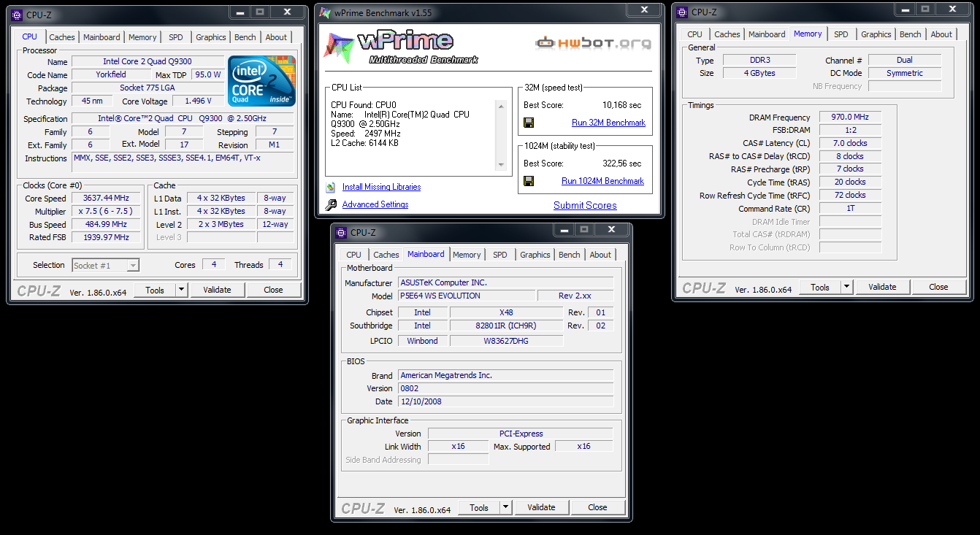
Task: Click the floppy save icon beside Run 1024M Benchmark
Action: pos(529,181)
